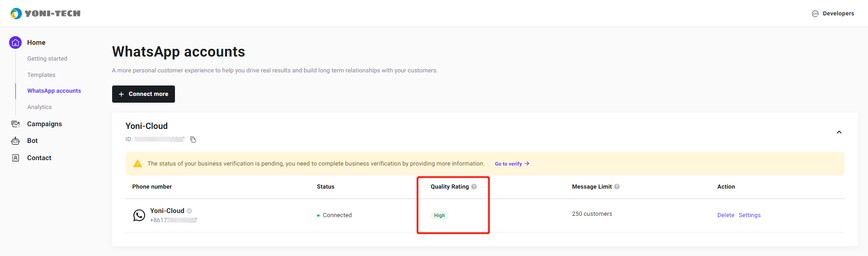Open the Home menu label
Viewport: 868px width, 256px height.
(x=36, y=43)
